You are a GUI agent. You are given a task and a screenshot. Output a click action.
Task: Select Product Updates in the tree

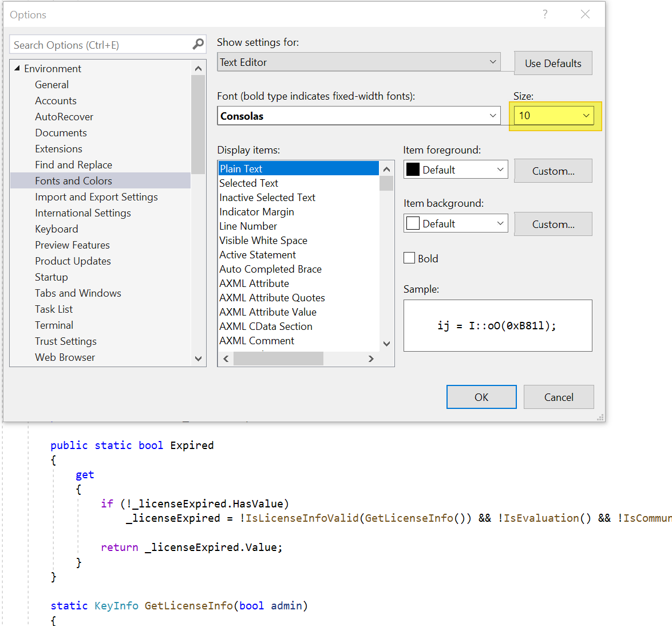[73, 261]
